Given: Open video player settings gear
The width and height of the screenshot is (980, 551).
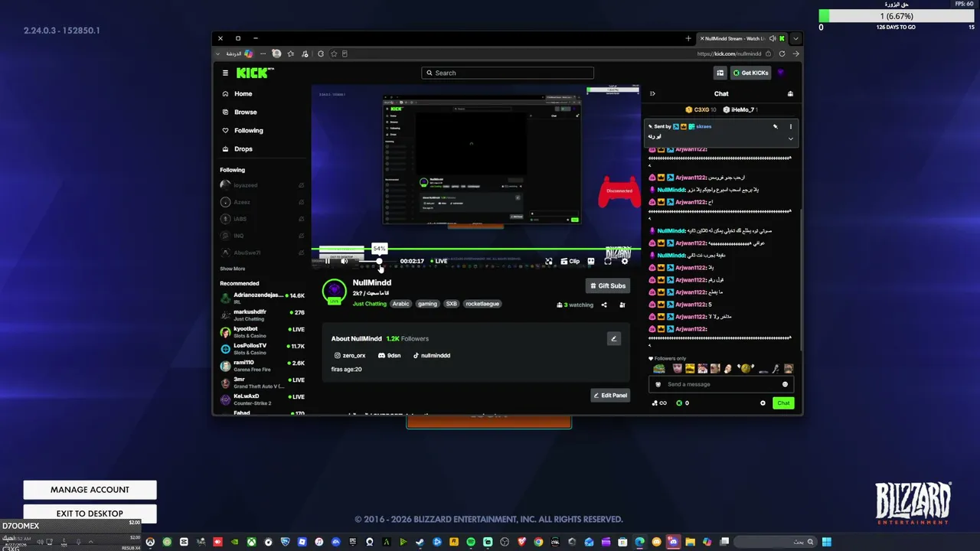Looking at the screenshot, I should 625,261.
